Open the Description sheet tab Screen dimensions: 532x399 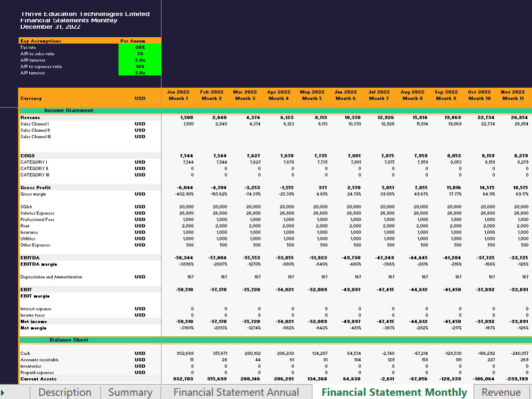click(65, 392)
